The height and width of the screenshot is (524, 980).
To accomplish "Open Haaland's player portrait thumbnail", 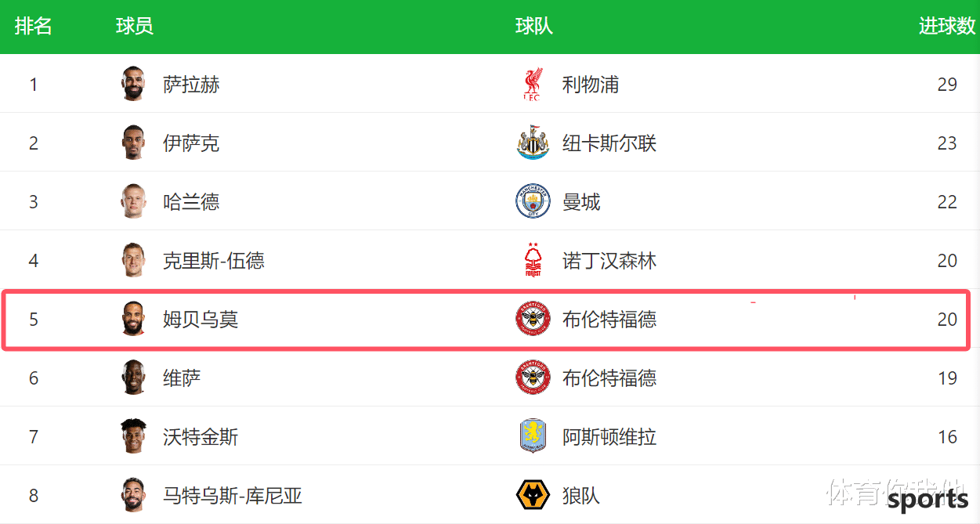I will click(x=133, y=201).
